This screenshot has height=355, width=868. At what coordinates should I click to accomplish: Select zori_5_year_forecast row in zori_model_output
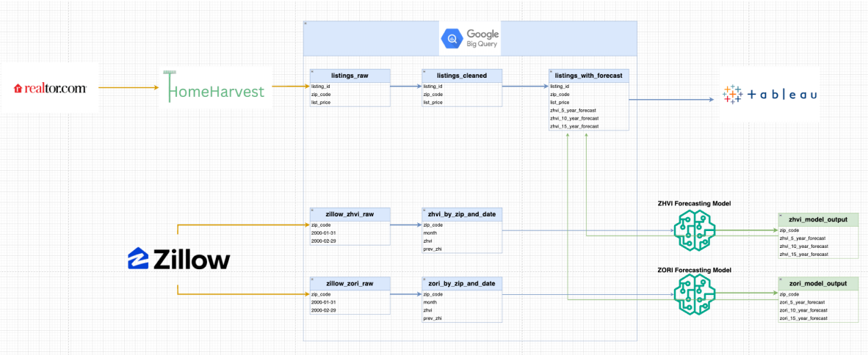click(x=818, y=302)
